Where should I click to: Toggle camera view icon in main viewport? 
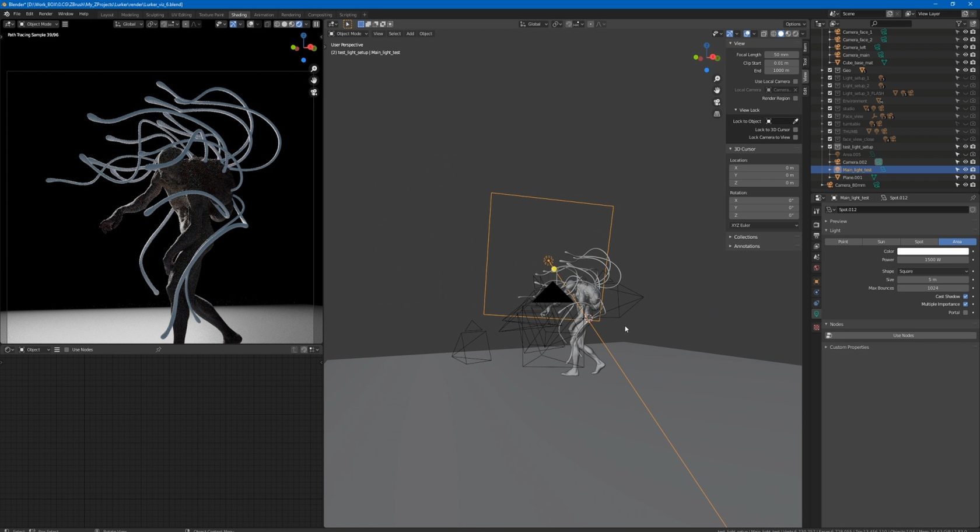717,102
